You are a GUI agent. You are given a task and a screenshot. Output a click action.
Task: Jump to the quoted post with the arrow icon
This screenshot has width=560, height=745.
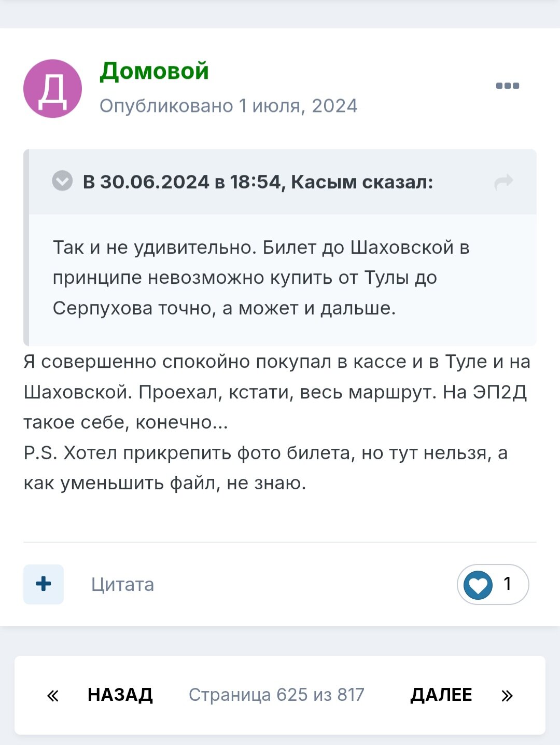point(503,182)
